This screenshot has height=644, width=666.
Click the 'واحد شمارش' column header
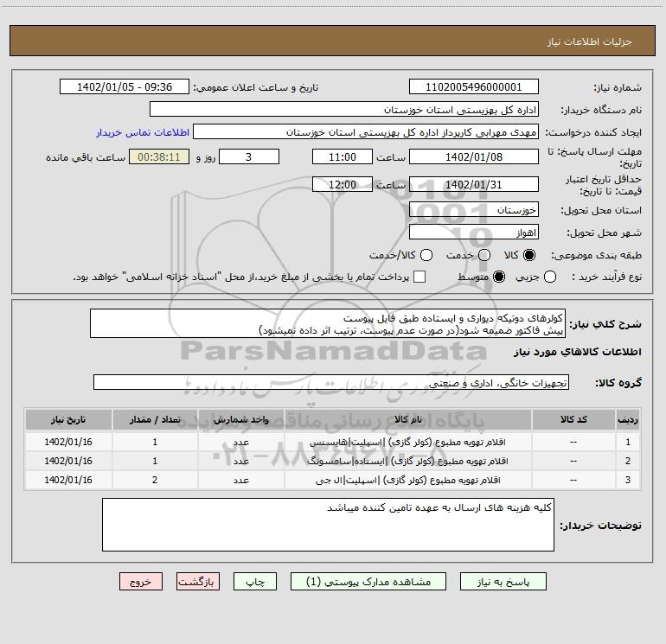(240, 420)
